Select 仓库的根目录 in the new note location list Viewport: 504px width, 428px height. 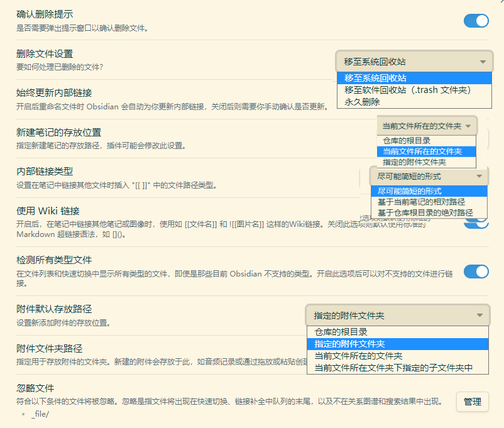tap(407, 141)
